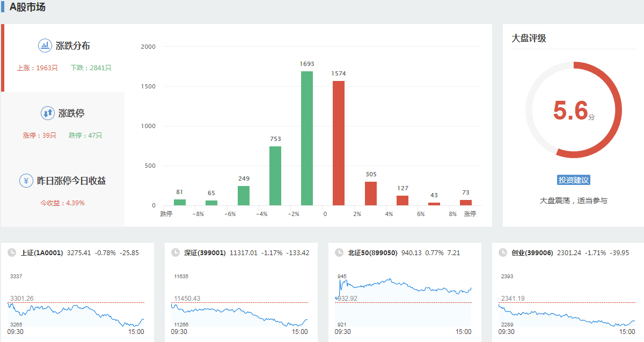Click the clock icon beside 上证(1A0001)

[x=12, y=252]
